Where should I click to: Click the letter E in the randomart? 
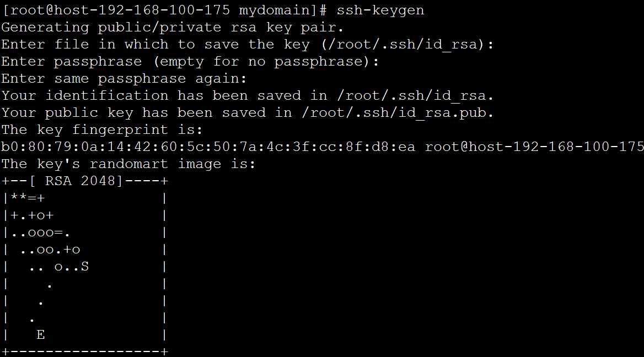pyautogui.click(x=40, y=335)
